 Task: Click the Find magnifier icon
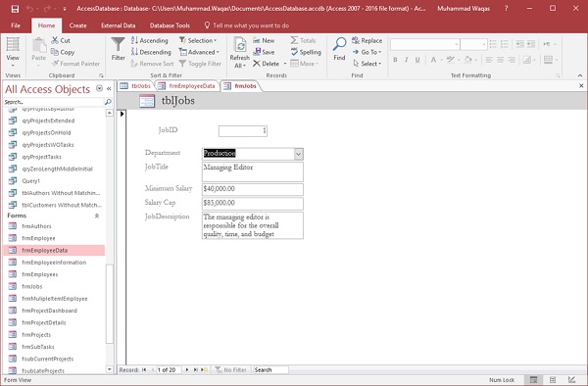(339, 44)
